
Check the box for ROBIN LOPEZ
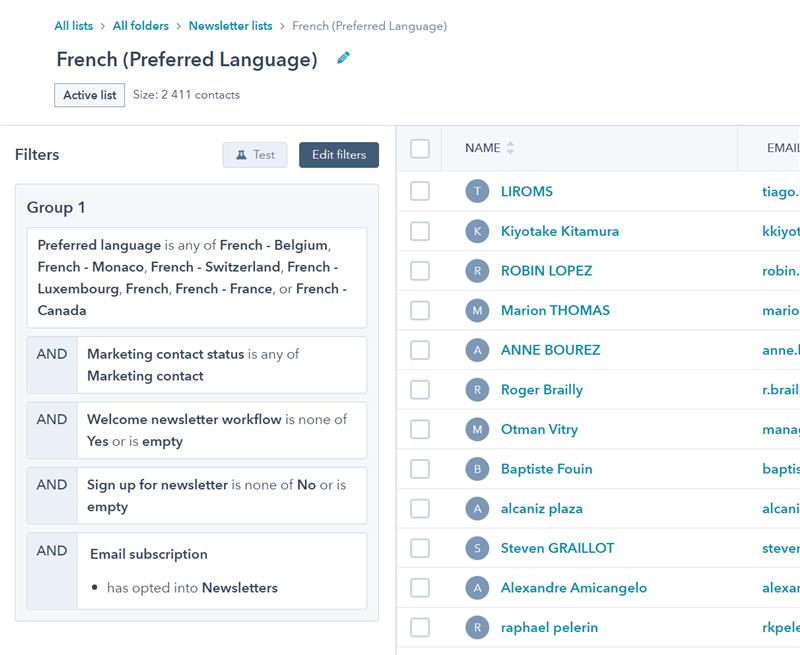(x=420, y=271)
